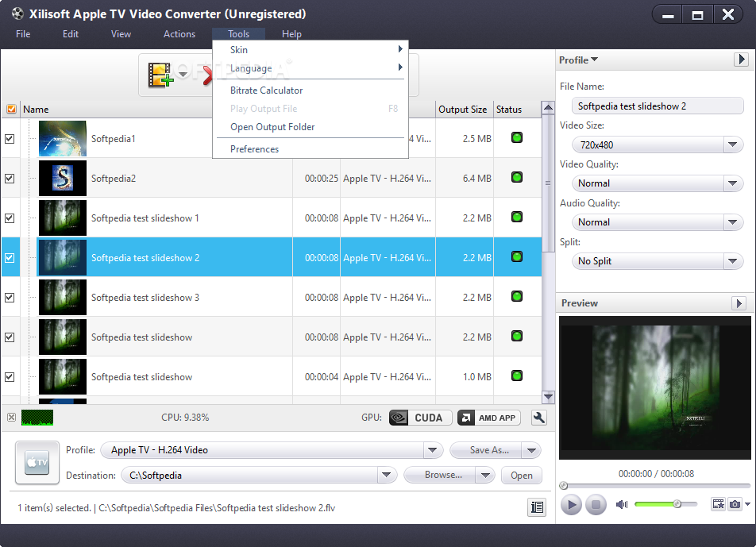The width and height of the screenshot is (756, 547).
Task: Edit the File Name input field
Action: (x=658, y=106)
